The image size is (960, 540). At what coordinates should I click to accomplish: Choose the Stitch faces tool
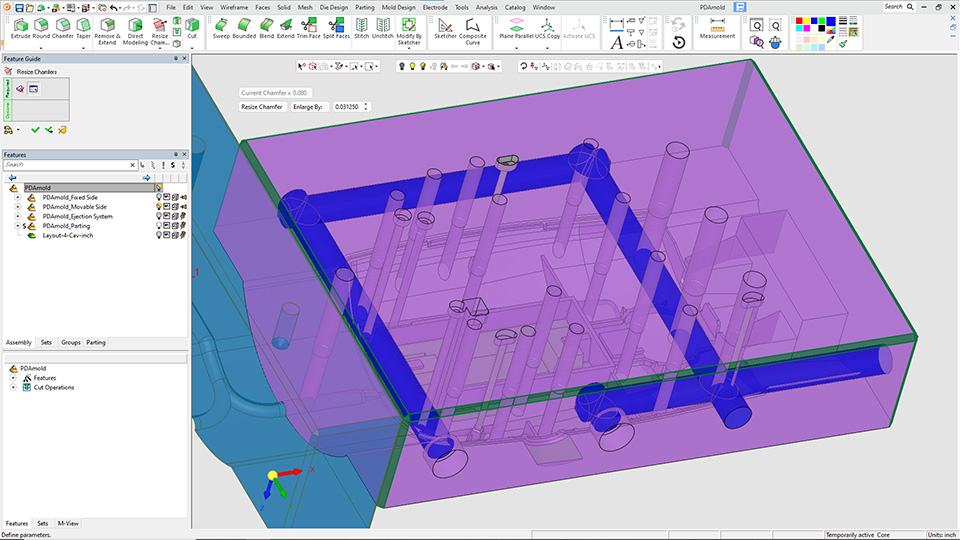[x=362, y=29]
